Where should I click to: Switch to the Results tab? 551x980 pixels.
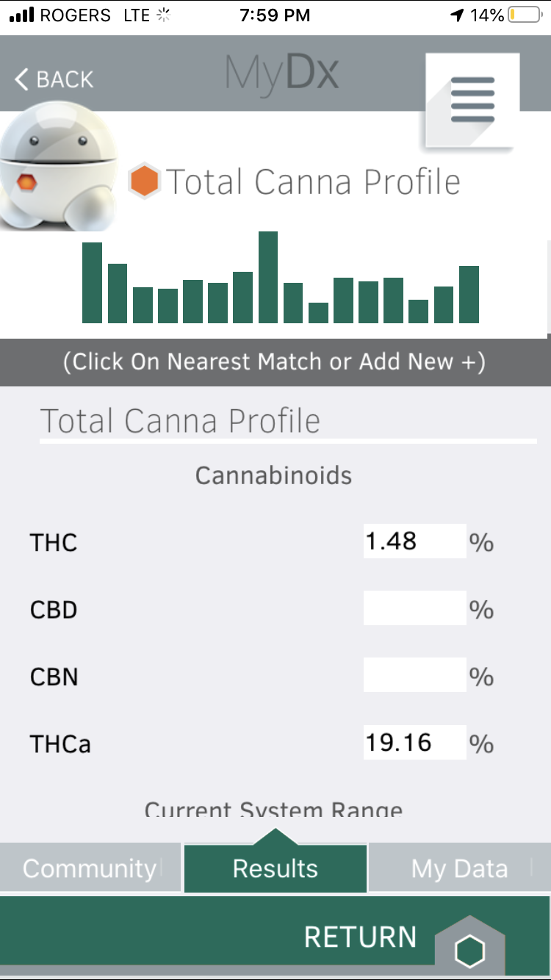275,868
